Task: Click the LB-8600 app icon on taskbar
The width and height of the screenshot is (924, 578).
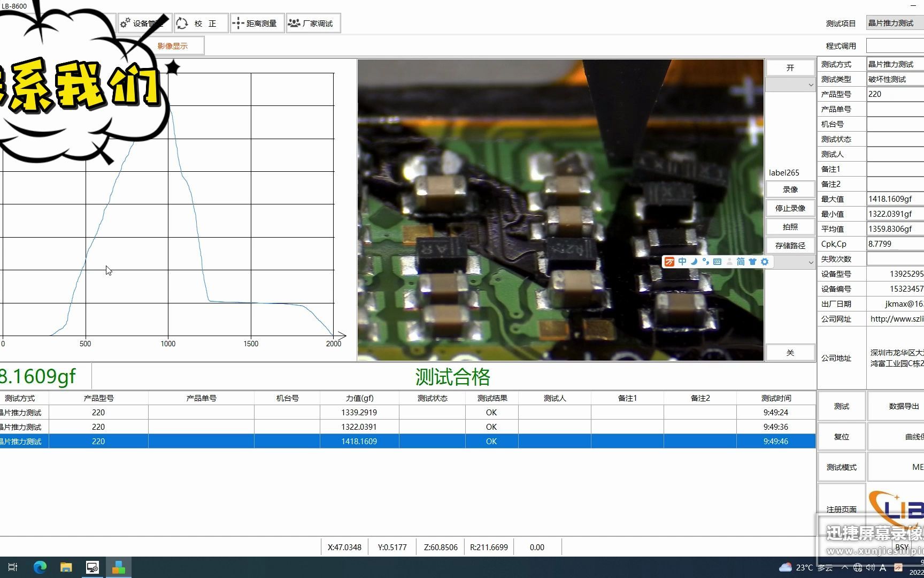Action: click(x=119, y=567)
